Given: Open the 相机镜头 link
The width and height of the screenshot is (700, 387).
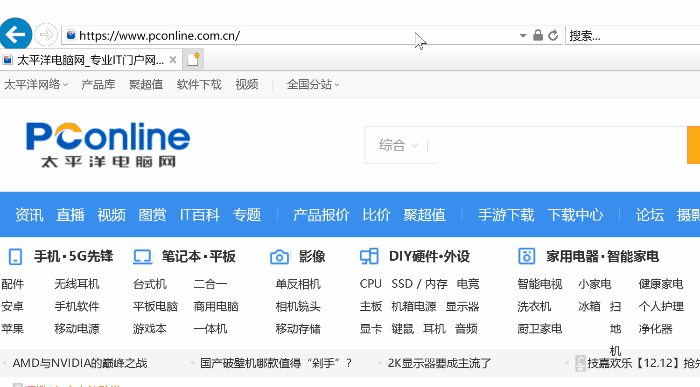Looking at the screenshot, I should click(x=298, y=306).
